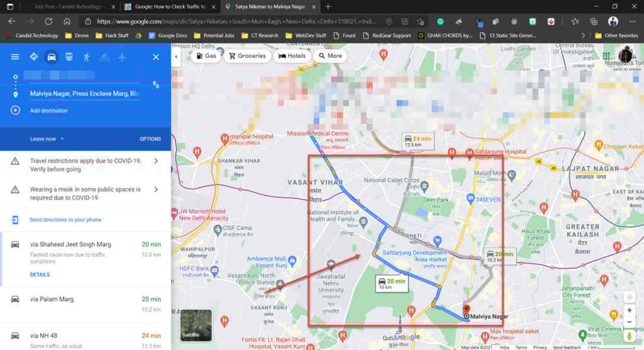Image resolution: width=644 pixels, height=350 pixels.
Task: Search for Groceries chip
Action: pos(247,56)
